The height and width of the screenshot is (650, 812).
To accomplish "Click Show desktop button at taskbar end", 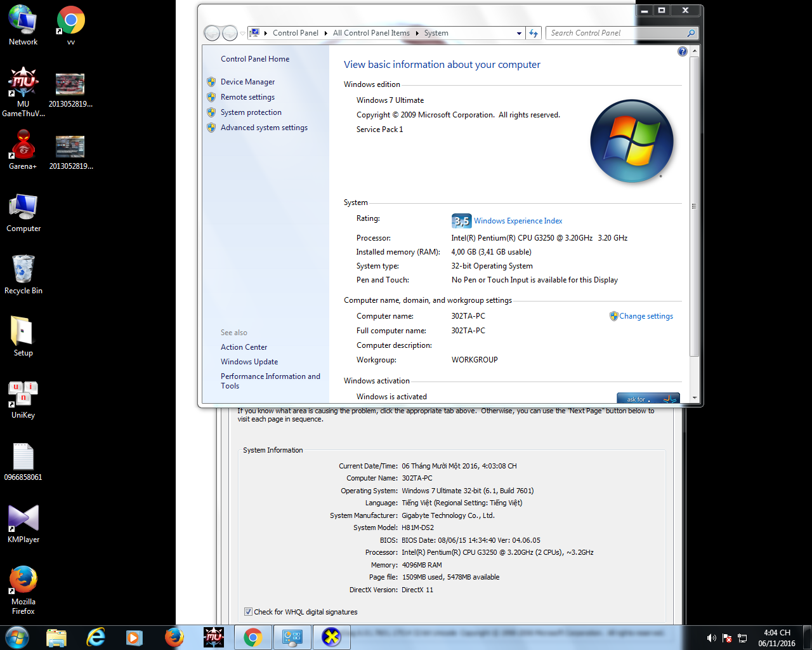I will pyautogui.click(x=807, y=637).
